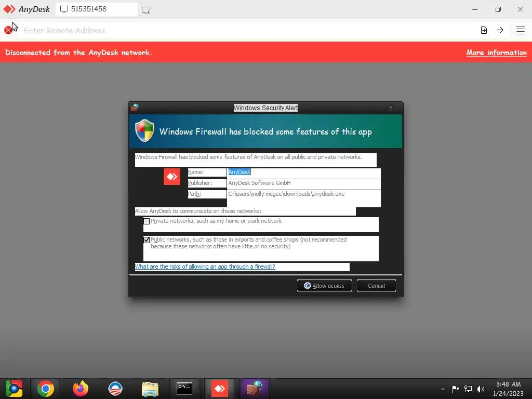Open Google Chrome from the taskbar
532x399 pixels.
point(46,389)
